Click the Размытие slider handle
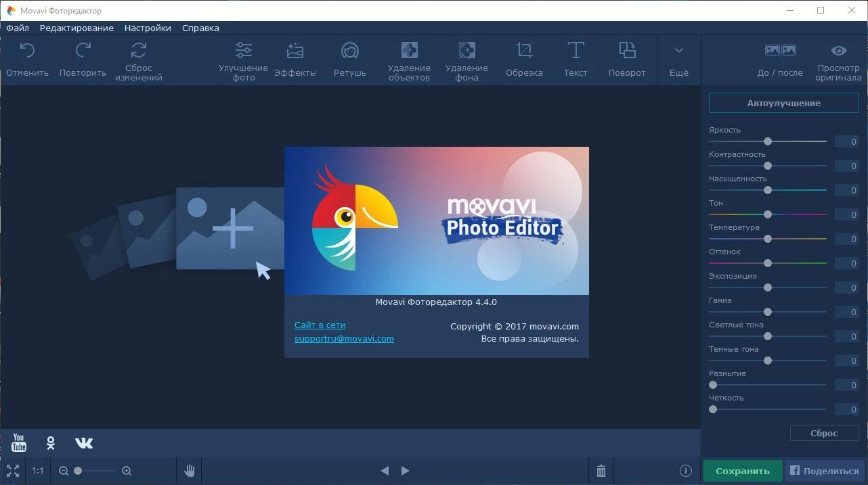The width and height of the screenshot is (868, 485). click(x=713, y=385)
